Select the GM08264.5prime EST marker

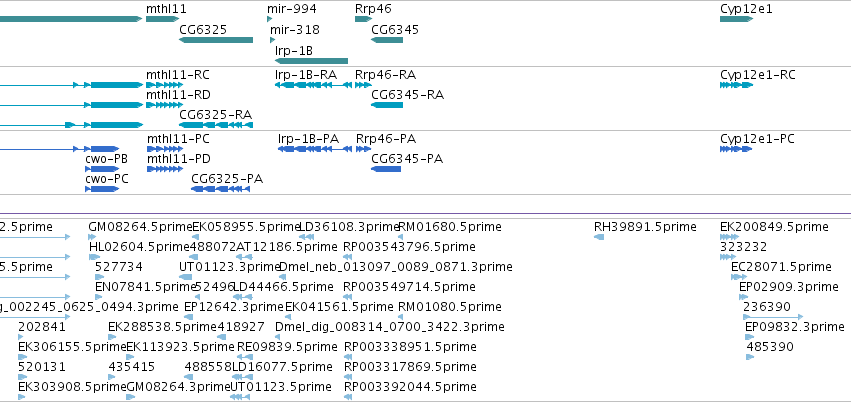point(92,237)
